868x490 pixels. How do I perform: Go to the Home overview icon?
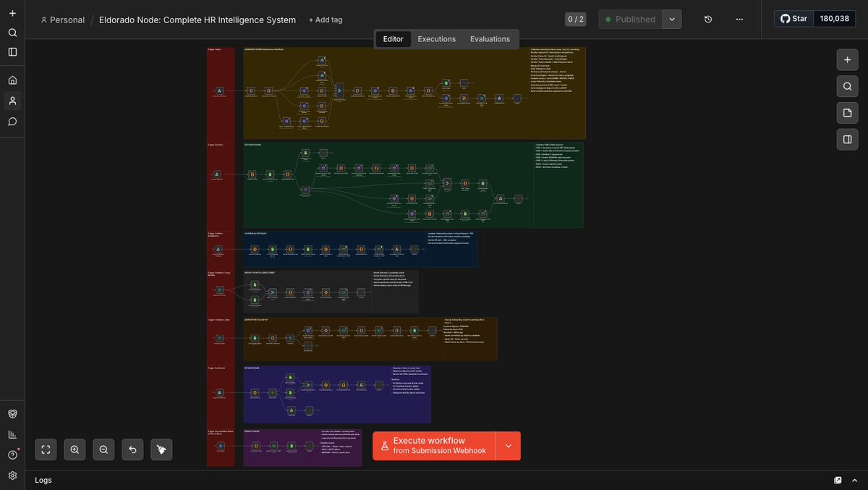(12, 80)
